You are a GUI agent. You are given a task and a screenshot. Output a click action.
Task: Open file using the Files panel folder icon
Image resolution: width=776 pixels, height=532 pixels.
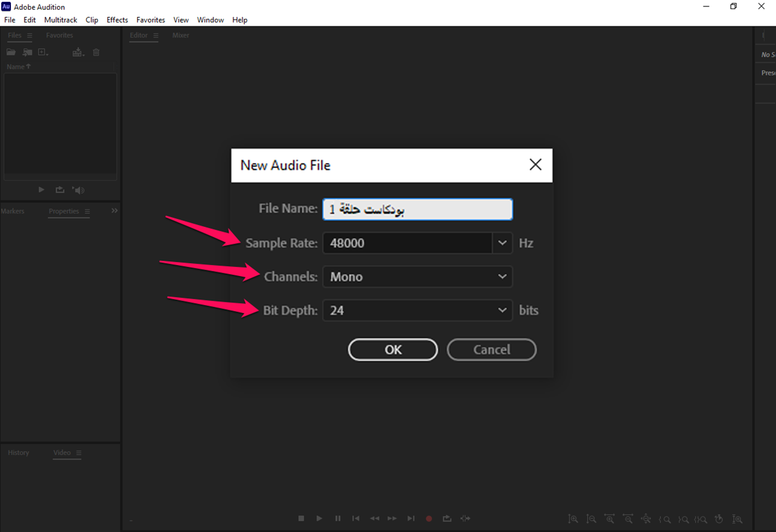coord(11,52)
